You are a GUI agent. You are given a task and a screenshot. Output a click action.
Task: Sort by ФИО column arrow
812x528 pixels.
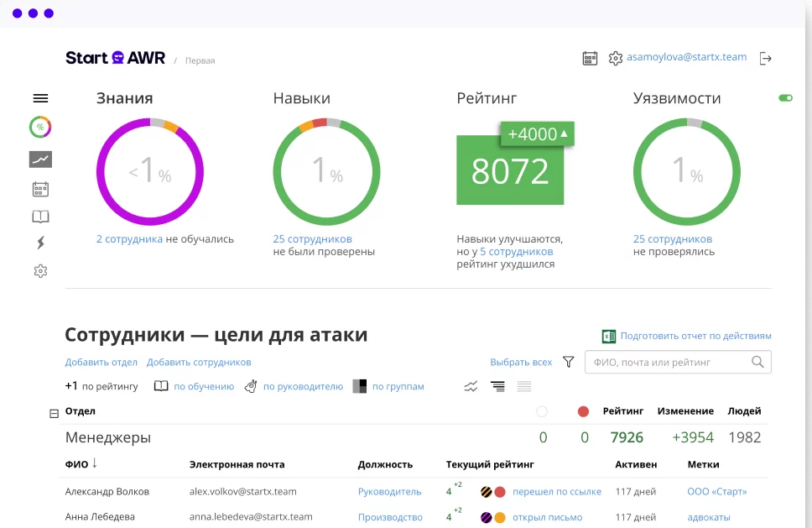[94, 463]
